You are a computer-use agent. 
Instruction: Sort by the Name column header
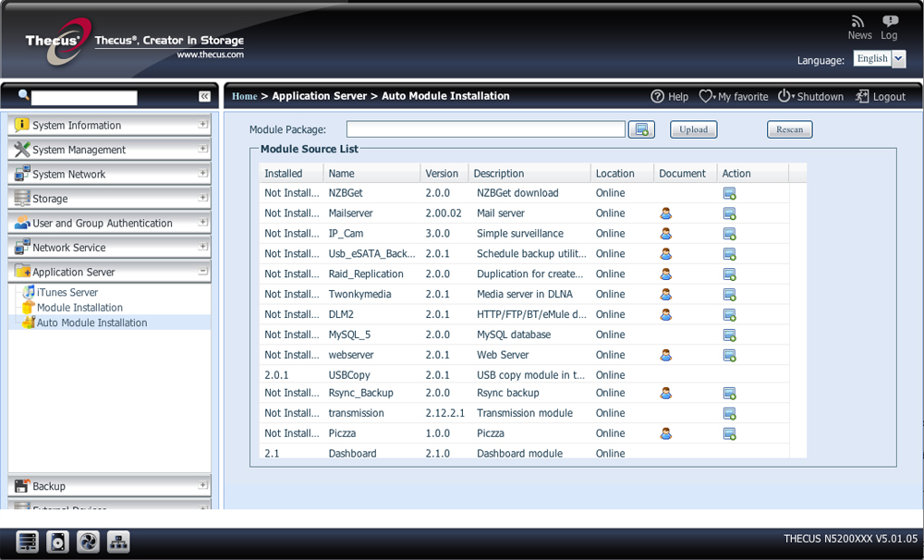point(371,174)
